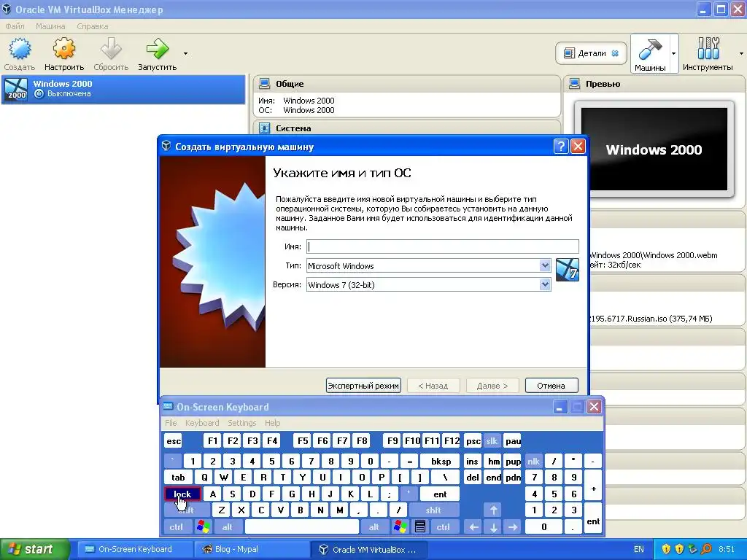Screen dimensions: 747x560
Task: Click the F5 key on the keyboard
Action: click(x=303, y=441)
